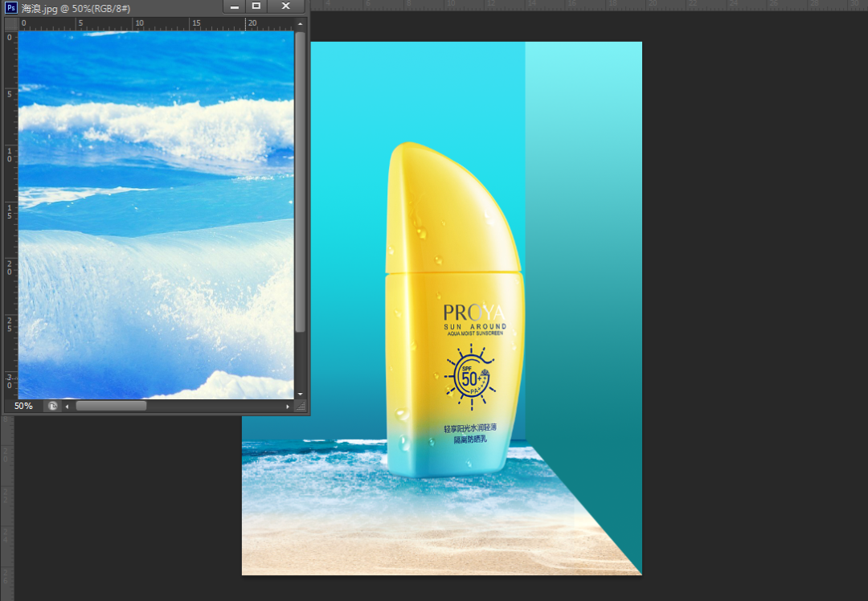Viewport: 868px width, 601px height.
Task: Click the SPF 50+ sun emblem
Action: click(470, 377)
